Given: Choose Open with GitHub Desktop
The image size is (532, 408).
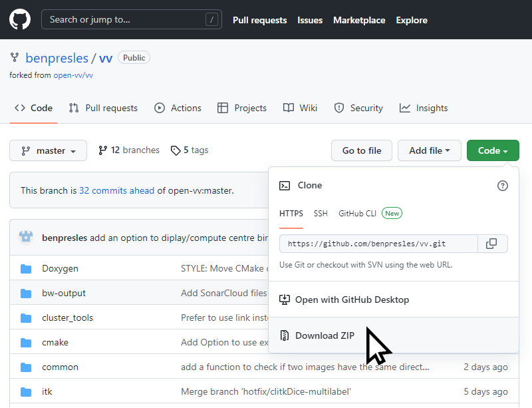Looking at the screenshot, I should (394, 300).
